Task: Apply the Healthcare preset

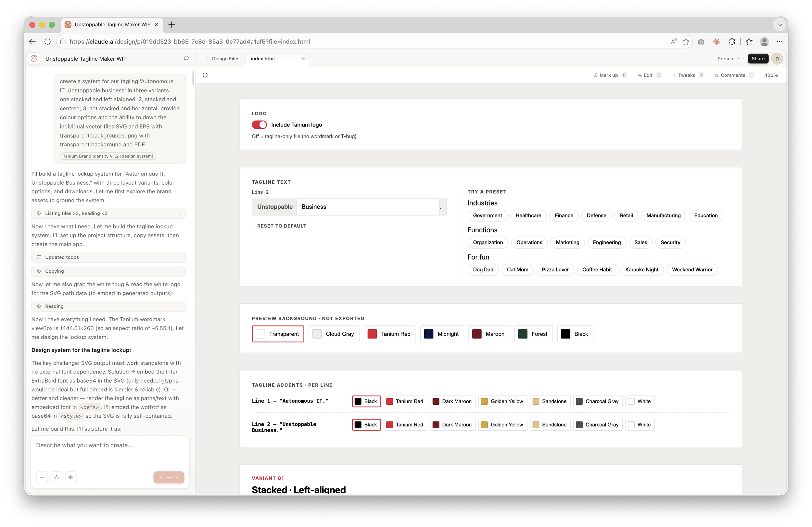Action: (528, 215)
